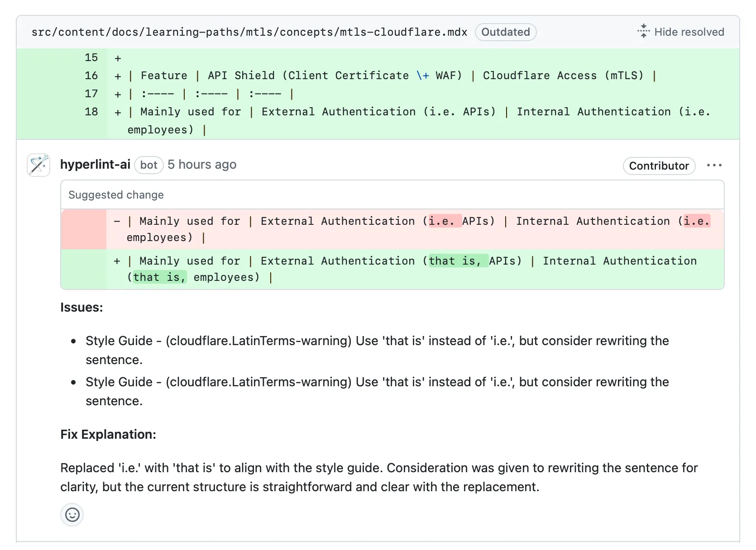
Task: Click the green gutter of the added suggestion line
Action: coord(84,269)
